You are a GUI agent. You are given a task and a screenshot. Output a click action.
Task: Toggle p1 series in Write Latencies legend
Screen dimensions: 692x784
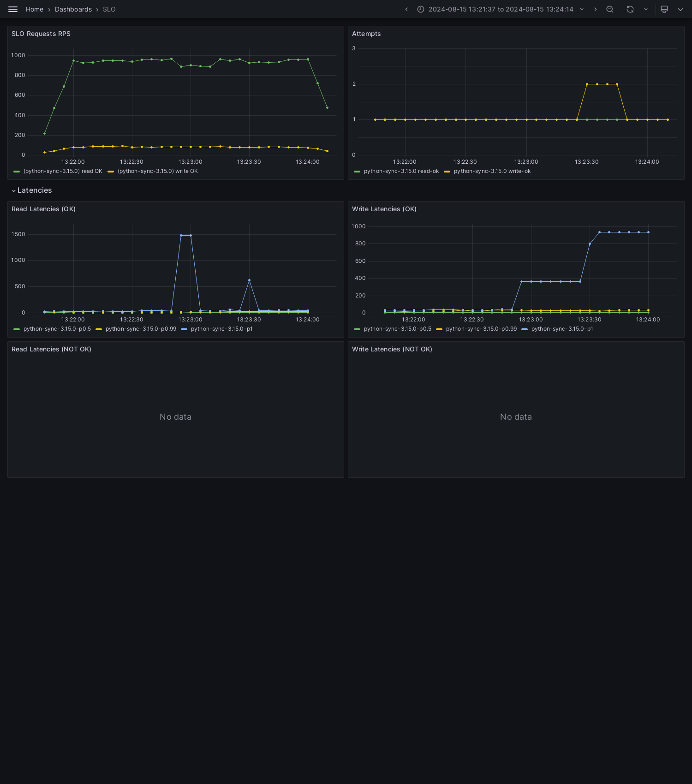point(562,329)
